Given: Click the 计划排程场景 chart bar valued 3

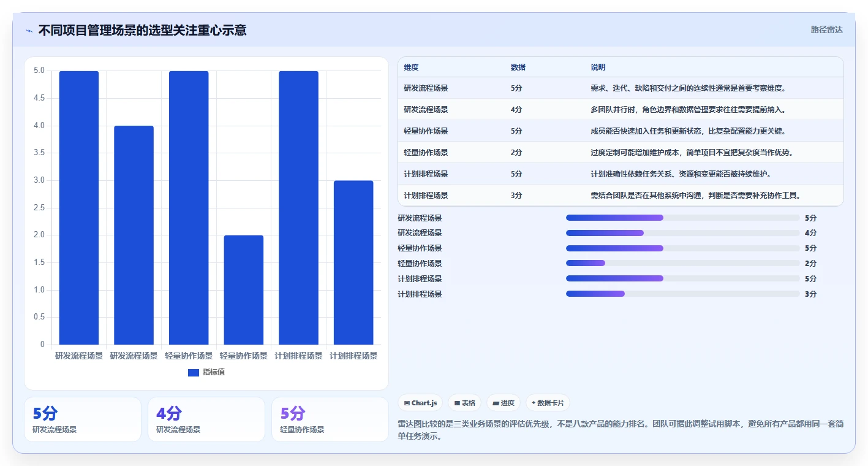Looking at the screenshot, I should click(x=353, y=262).
